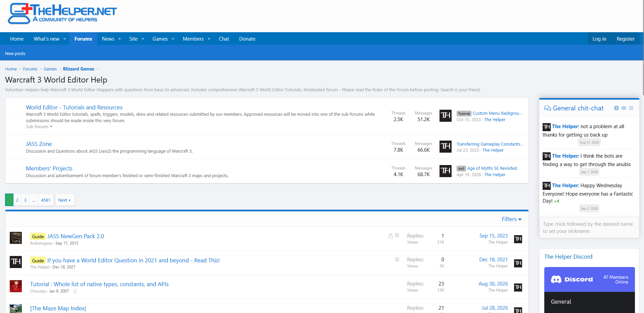
Task: Click the Register button
Action: point(626,39)
